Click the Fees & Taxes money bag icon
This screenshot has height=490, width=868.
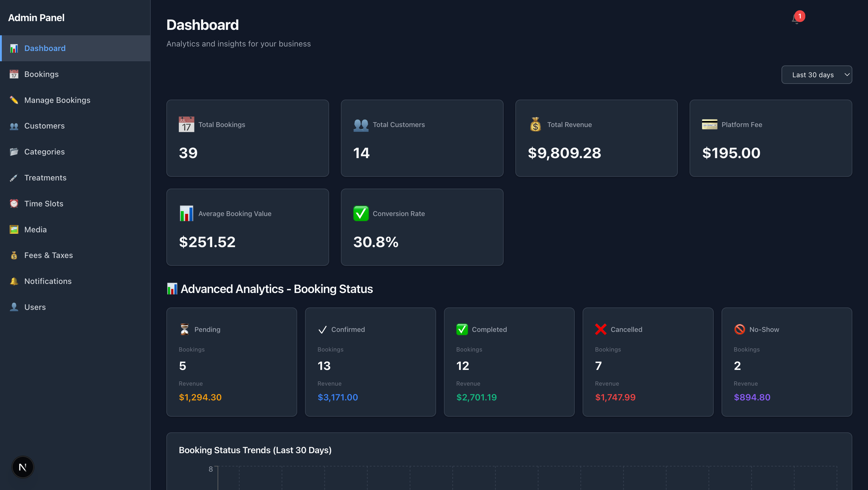point(14,255)
